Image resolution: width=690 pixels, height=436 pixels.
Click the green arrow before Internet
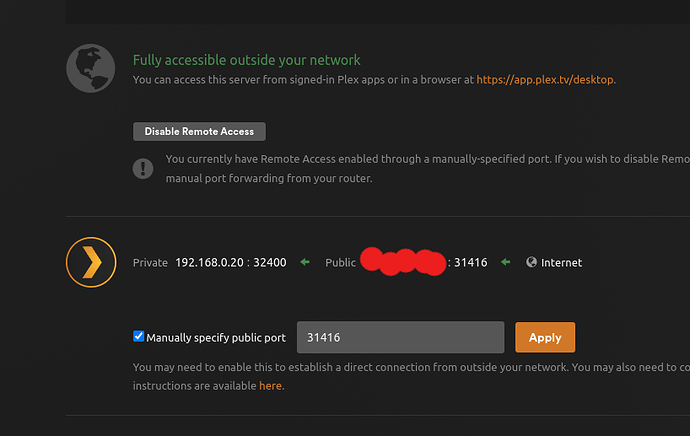pyautogui.click(x=506, y=263)
